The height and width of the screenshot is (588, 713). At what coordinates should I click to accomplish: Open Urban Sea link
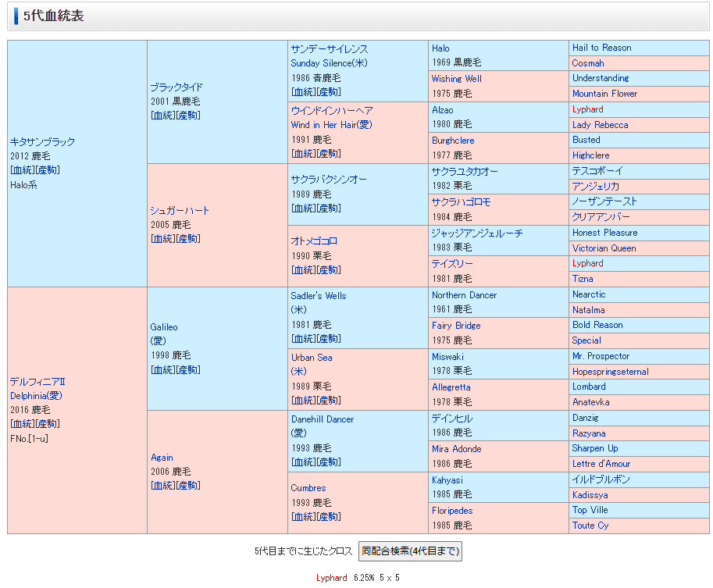(x=312, y=358)
